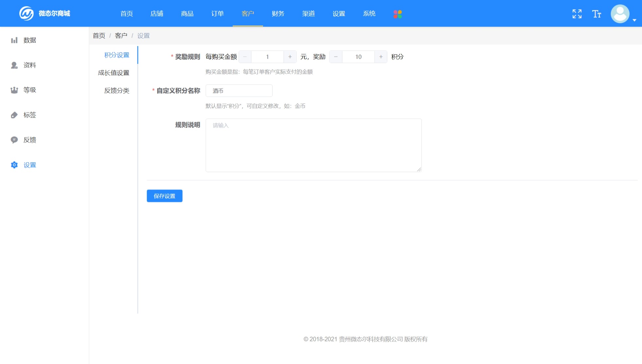The height and width of the screenshot is (364, 642).
Task: Click the 微态尔商城 logo
Action: [43, 13]
